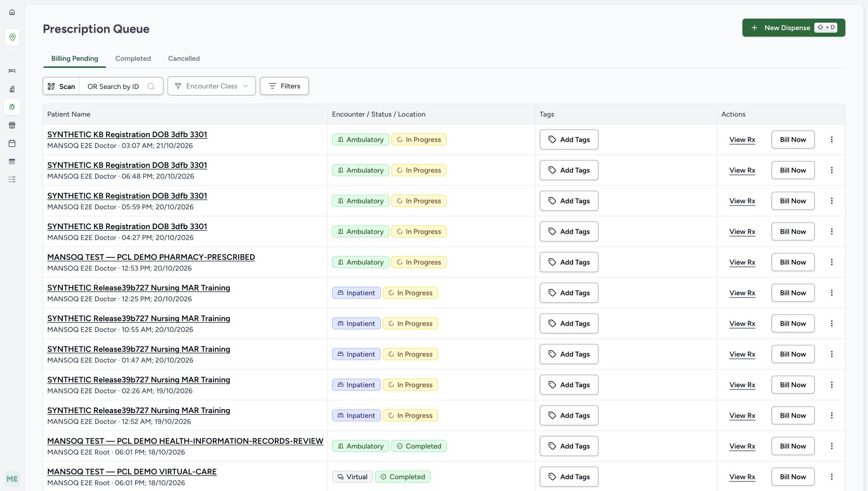Open View Rx for HEALTH-INFORMATION-RECORDS-REVIEW row
Image resolution: width=868 pixels, height=491 pixels.
pyautogui.click(x=742, y=446)
